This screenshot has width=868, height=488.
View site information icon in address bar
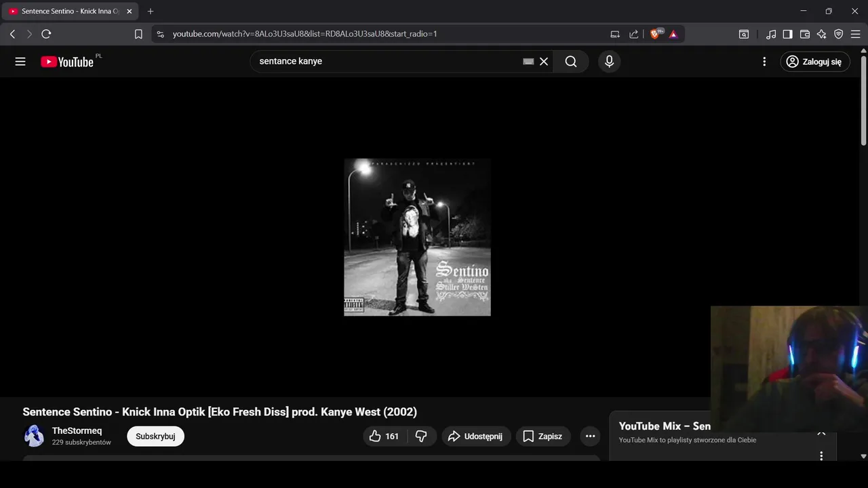160,34
